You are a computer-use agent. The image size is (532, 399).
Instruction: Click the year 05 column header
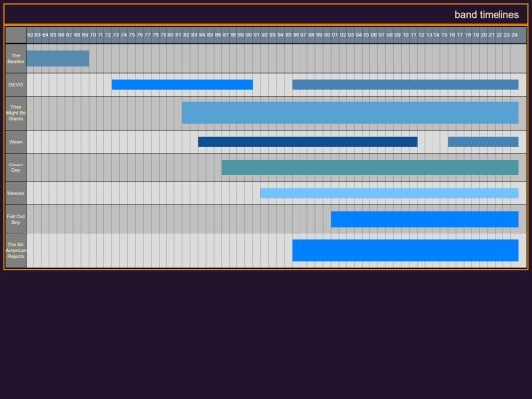(x=366, y=35)
